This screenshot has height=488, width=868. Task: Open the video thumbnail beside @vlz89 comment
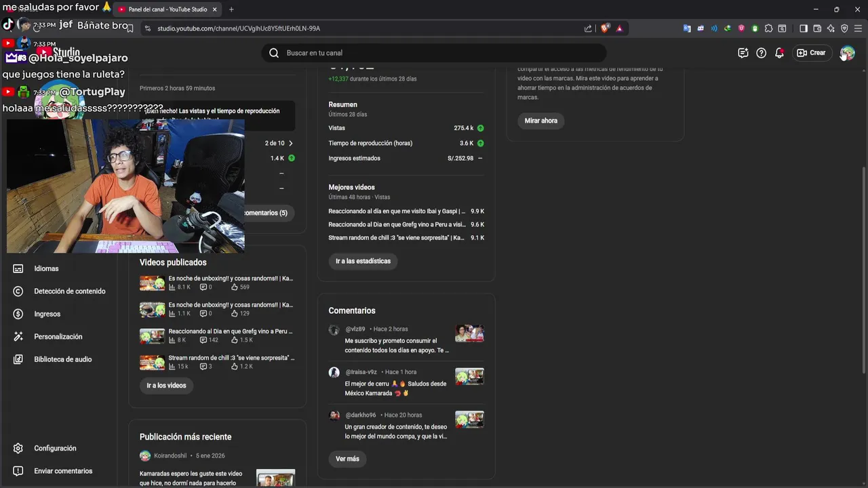469,333
